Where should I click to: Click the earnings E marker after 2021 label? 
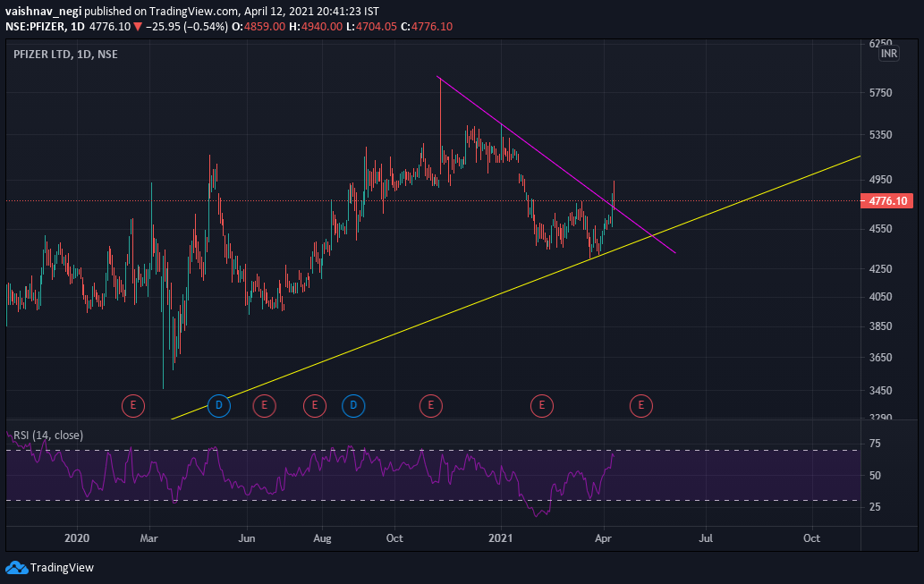click(x=541, y=405)
